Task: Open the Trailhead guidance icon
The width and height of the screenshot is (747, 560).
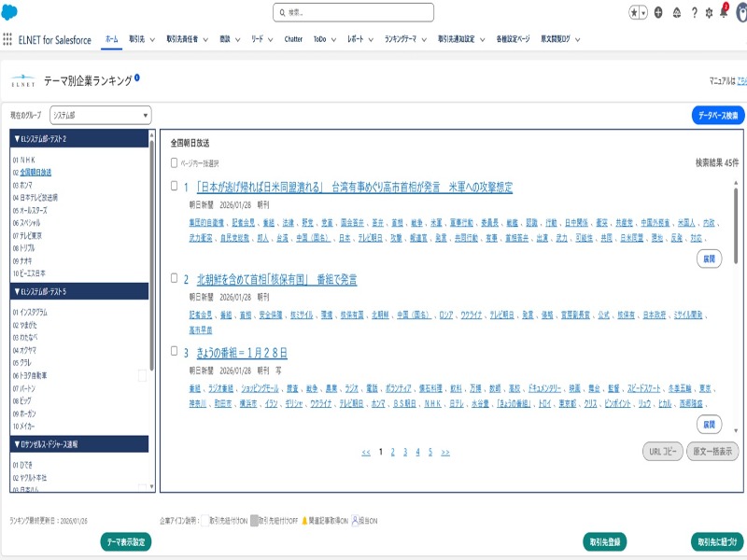Action: (676, 13)
